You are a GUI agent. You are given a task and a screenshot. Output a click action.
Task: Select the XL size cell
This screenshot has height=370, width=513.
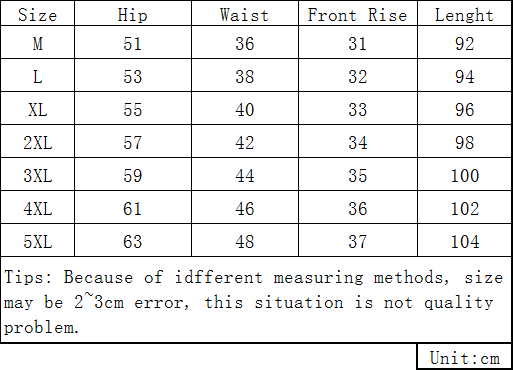[x=38, y=110]
